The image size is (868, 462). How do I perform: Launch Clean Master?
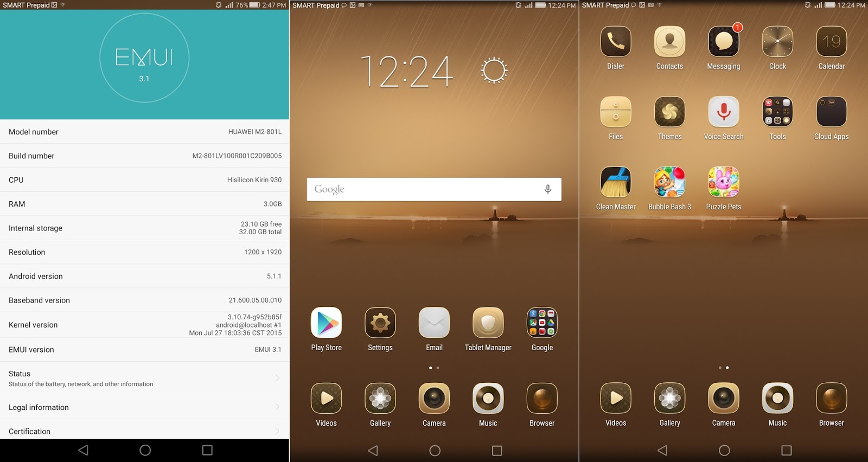click(x=616, y=182)
